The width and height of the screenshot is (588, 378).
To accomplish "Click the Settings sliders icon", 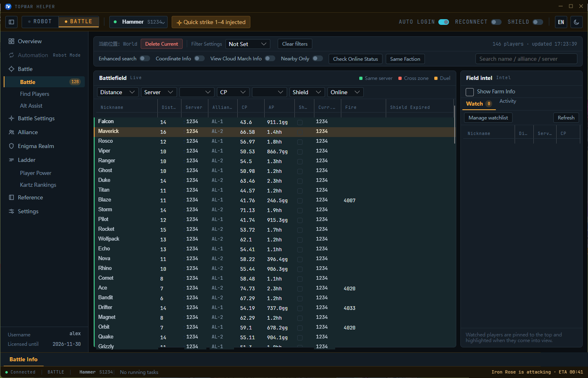I will [11, 211].
